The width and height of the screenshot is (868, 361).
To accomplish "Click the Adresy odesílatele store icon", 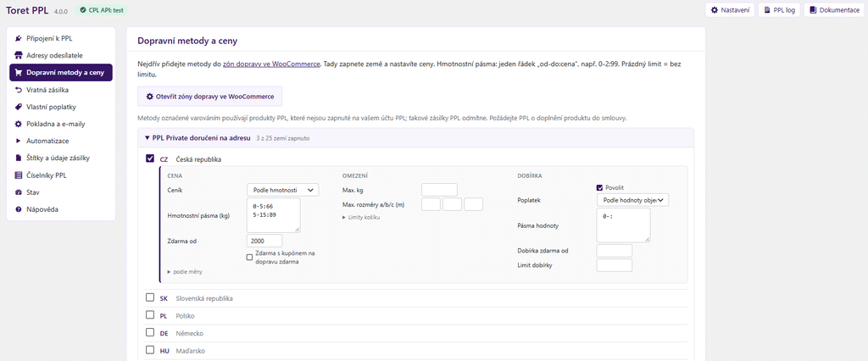I will pyautogui.click(x=19, y=55).
